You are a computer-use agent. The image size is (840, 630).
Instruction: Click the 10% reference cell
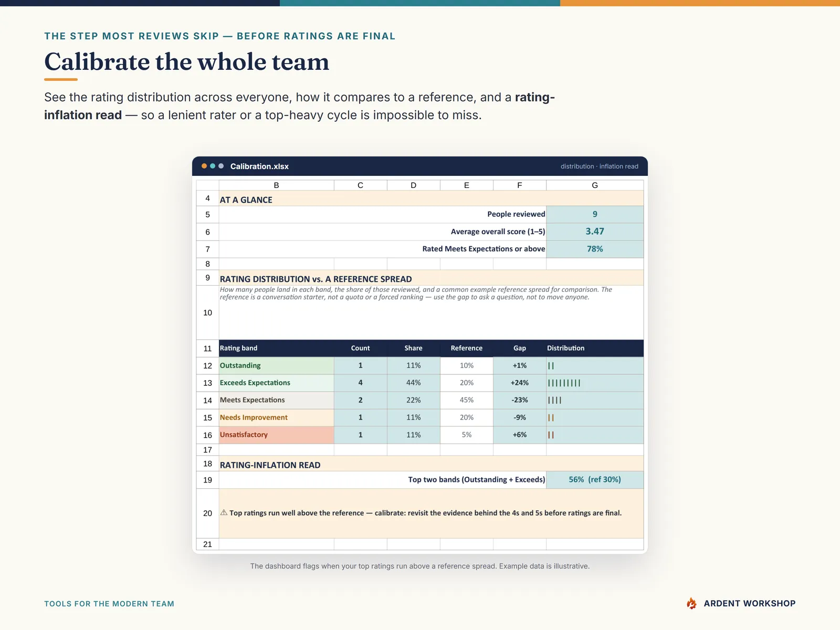(x=466, y=365)
